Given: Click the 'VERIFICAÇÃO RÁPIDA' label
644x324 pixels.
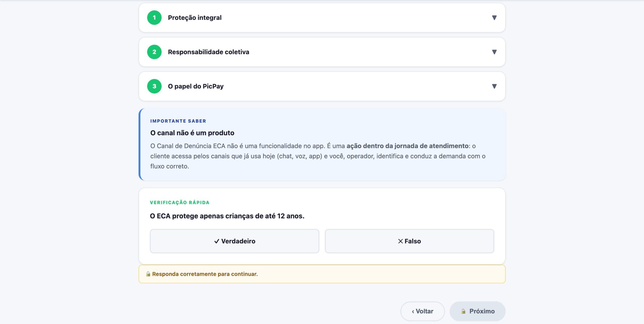Looking at the screenshot, I should [x=180, y=202].
